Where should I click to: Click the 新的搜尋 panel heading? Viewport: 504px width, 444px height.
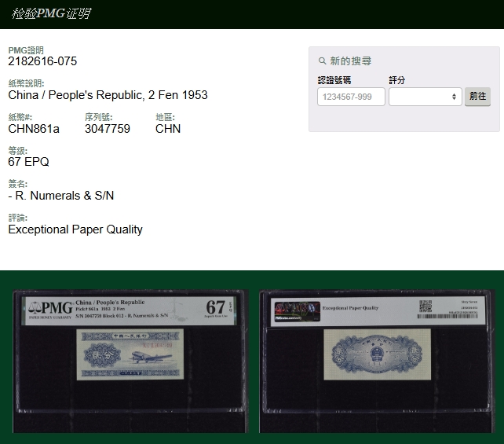[350, 61]
